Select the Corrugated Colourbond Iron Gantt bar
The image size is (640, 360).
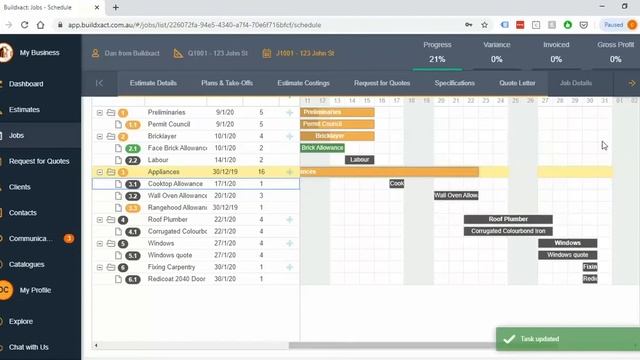pos(508,231)
